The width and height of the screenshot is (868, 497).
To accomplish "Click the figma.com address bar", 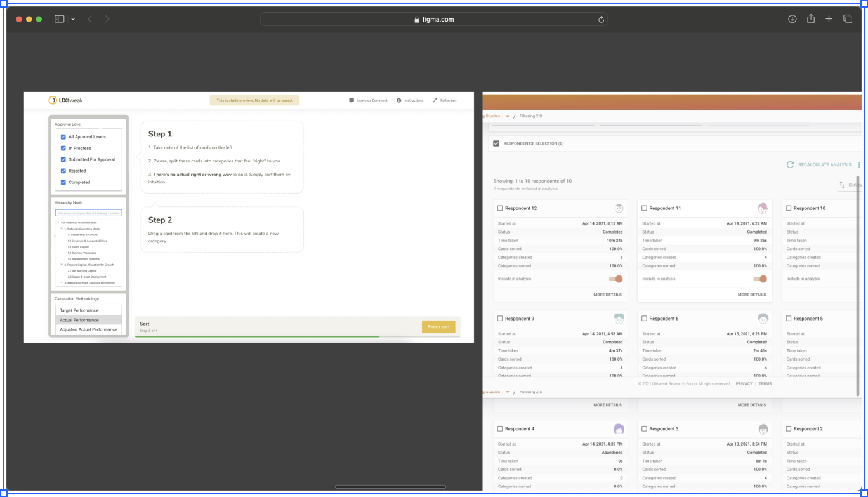I will point(433,19).
